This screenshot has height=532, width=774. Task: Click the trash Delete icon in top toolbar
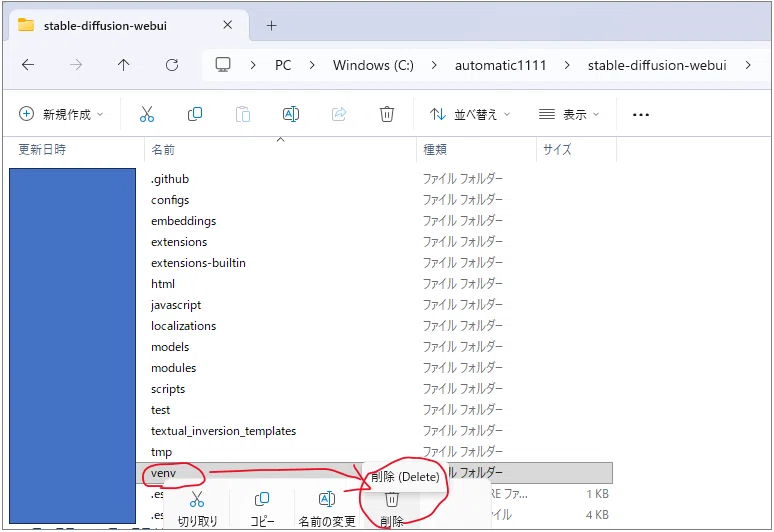[387, 114]
